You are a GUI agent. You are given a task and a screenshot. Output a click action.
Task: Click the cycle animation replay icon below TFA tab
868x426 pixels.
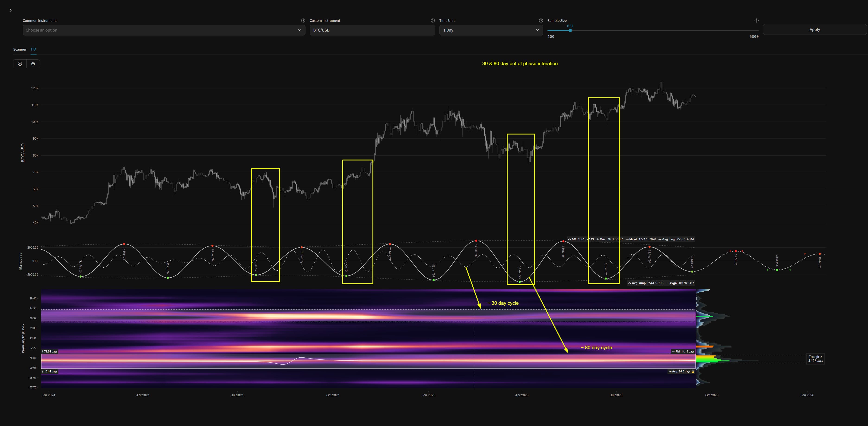click(x=20, y=64)
